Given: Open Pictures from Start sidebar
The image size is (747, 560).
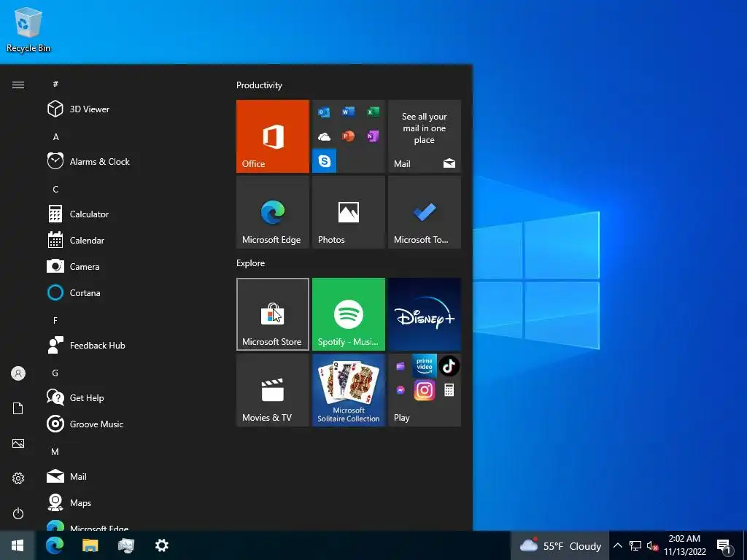Looking at the screenshot, I should 18,443.
